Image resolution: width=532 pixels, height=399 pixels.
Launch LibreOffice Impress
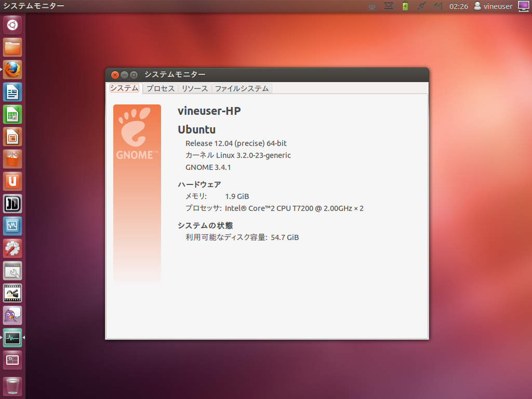click(x=12, y=137)
